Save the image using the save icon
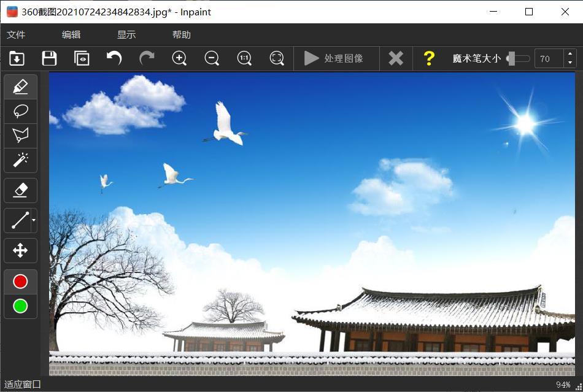 [49, 58]
